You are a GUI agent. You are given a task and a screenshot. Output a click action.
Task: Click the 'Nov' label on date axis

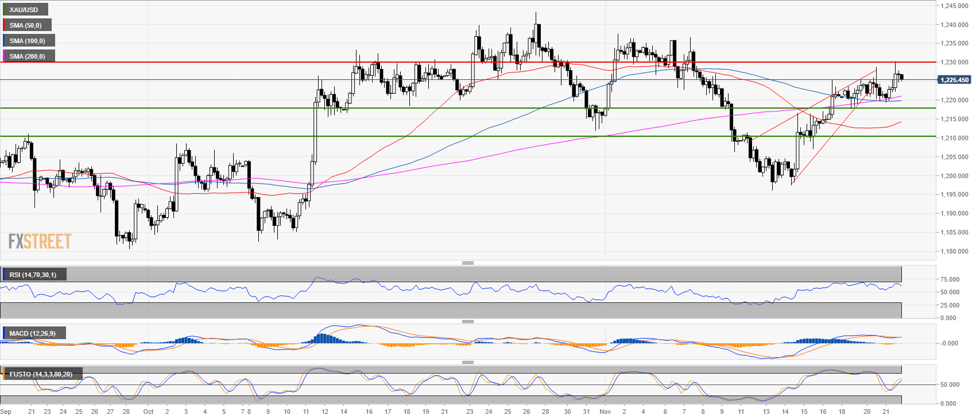pyautogui.click(x=605, y=412)
